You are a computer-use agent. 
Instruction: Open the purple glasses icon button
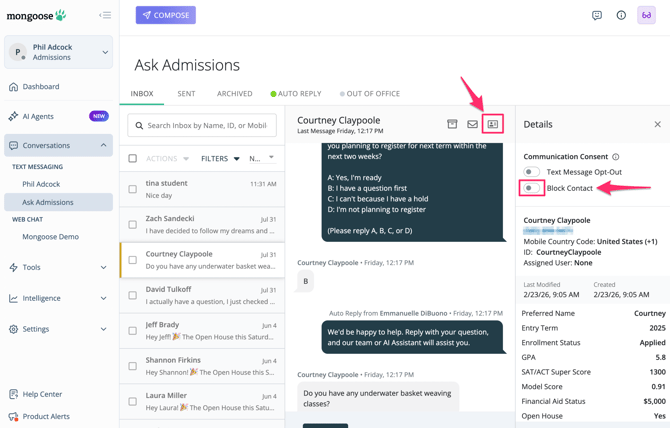(x=646, y=15)
